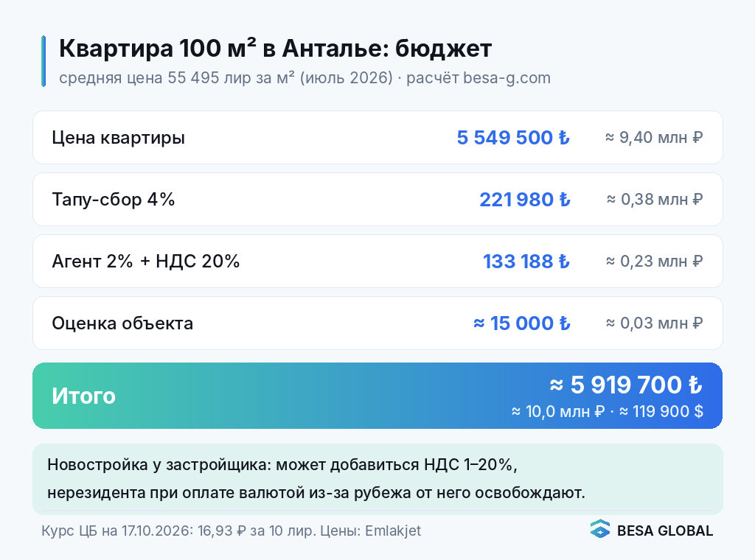755x560 pixels.
Task: Click the subtitle with average price 55 495 лир
Action: tap(305, 77)
